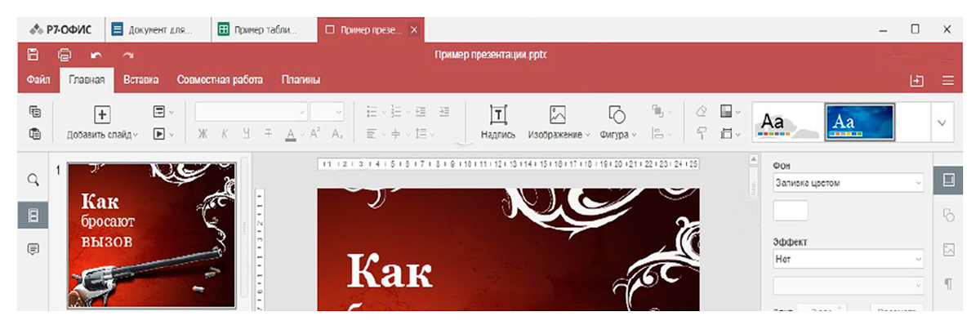This screenshot has height=325, width=980.
Task: Paste with the clipboard paste icon
Action: [34, 133]
